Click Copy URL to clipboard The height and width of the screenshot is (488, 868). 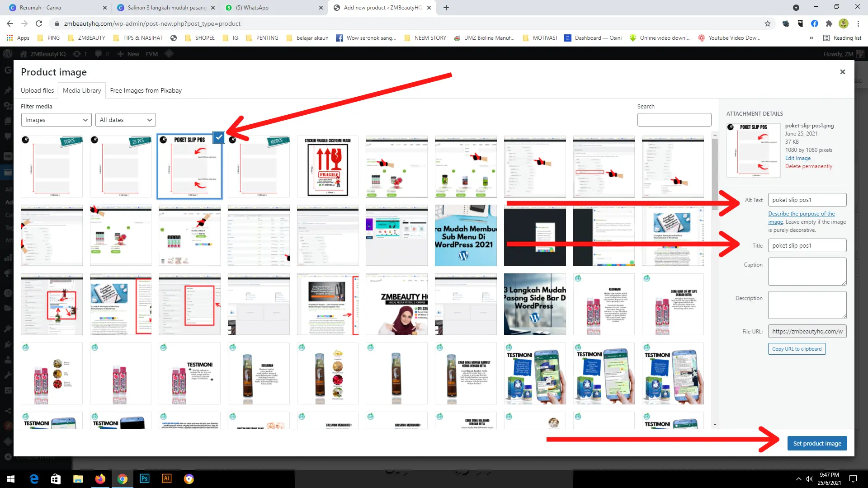[x=797, y=349]
